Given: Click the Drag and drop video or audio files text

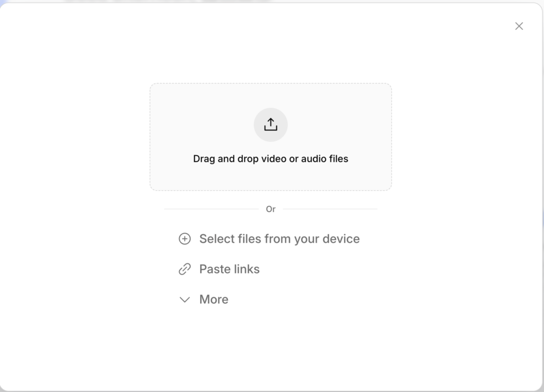Looking at the screenshot, I should click(x=270, y=158).
